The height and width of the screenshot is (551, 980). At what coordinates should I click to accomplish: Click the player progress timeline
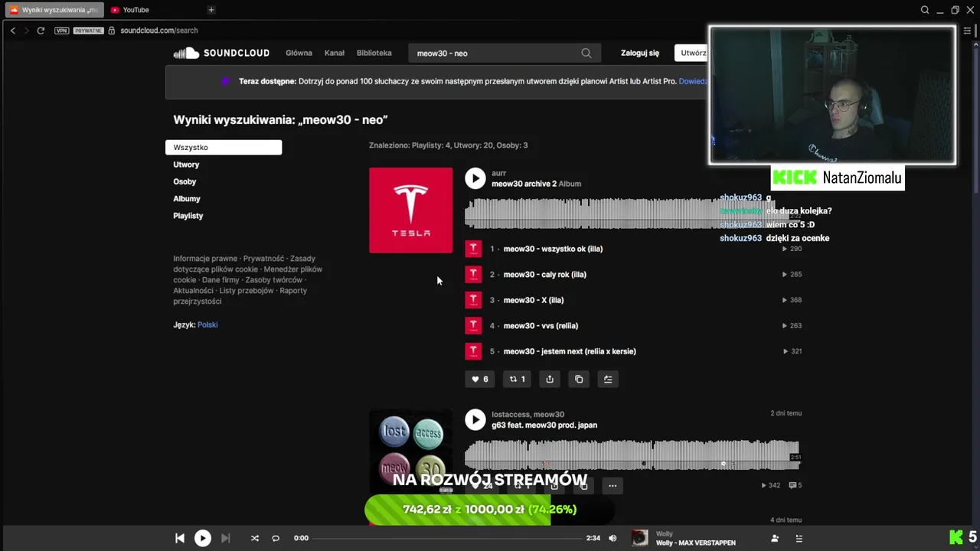coord(446,538)
